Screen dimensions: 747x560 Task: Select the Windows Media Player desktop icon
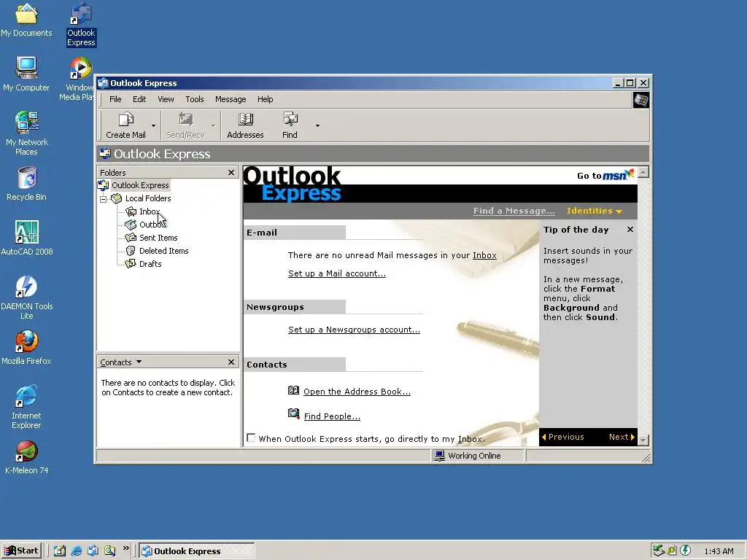tap(81, 68)
